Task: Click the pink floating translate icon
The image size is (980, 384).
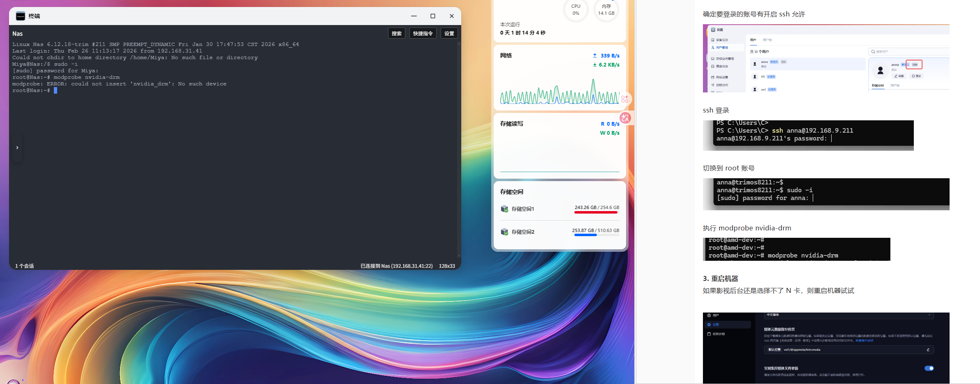Action: (x=625, y=118)
